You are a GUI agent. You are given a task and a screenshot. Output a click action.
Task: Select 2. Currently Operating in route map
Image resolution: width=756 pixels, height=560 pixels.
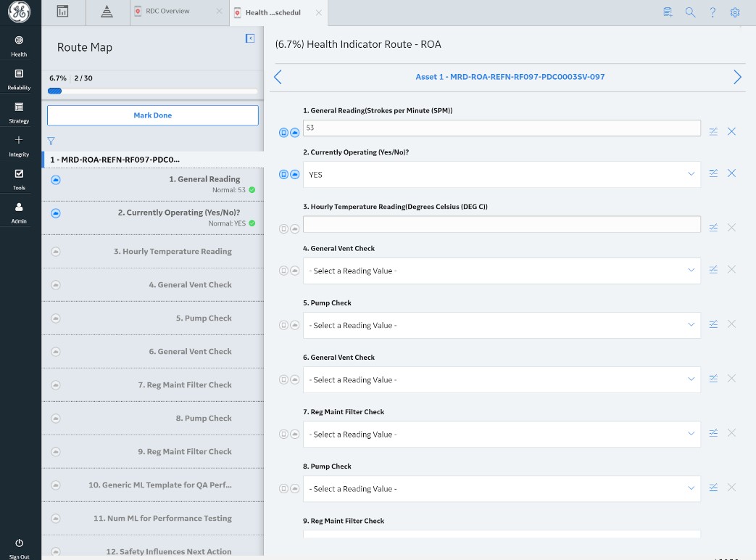coord(154,218)
